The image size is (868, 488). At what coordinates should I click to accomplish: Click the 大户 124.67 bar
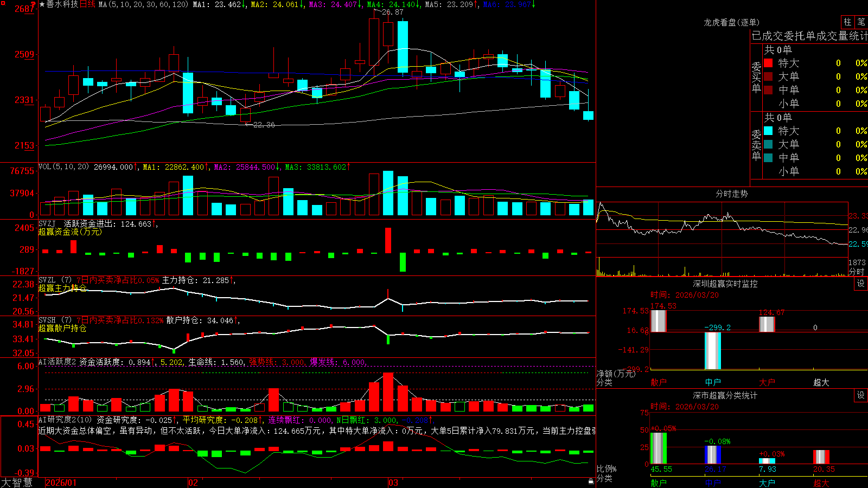click(767, 324)
